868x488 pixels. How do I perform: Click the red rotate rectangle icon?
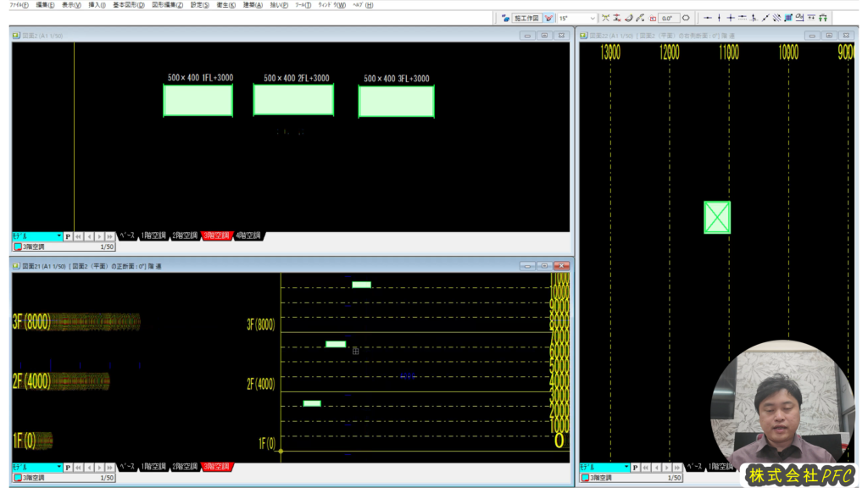(653, 18)
